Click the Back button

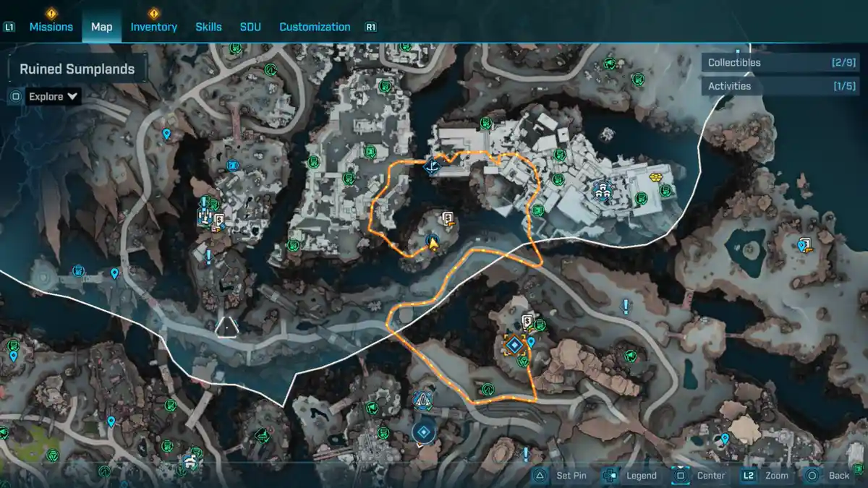click(830, 475)
